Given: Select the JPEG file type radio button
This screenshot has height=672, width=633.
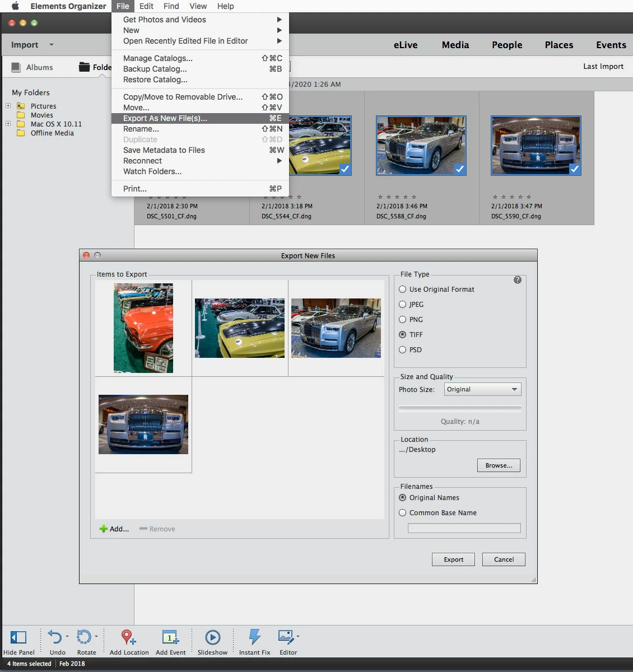Looking at the screenshot, I should tap(402, 305).
